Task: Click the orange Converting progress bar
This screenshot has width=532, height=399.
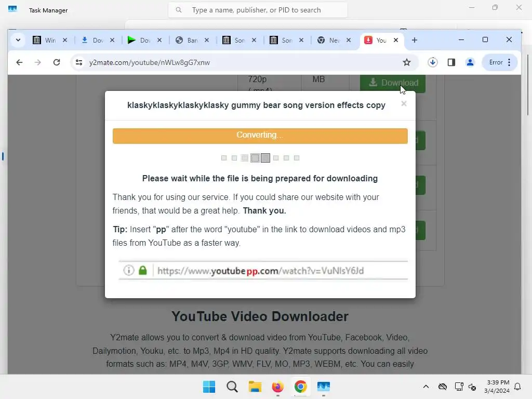Action: [x=260, y=136]
